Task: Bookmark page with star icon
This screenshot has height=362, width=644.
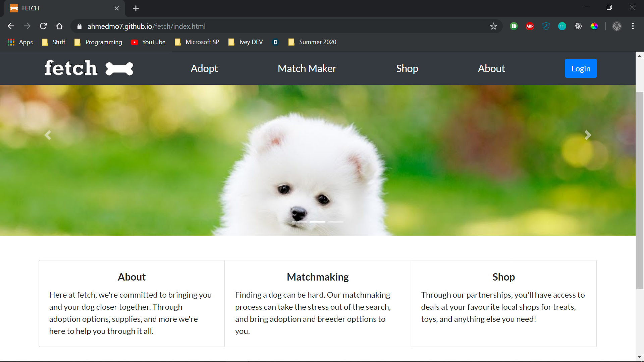Action: (x=493, y=26)
